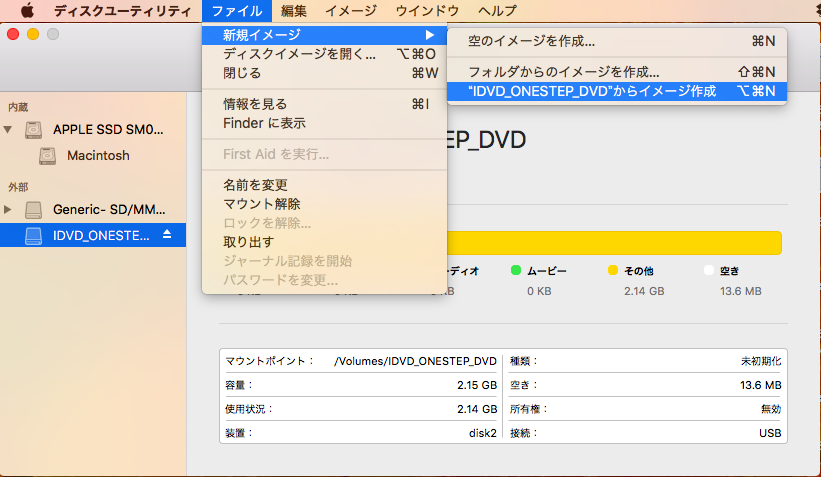Choose ディスクイメージを開く… menu item
Screen dimensions: 821x477
(324, 54)
